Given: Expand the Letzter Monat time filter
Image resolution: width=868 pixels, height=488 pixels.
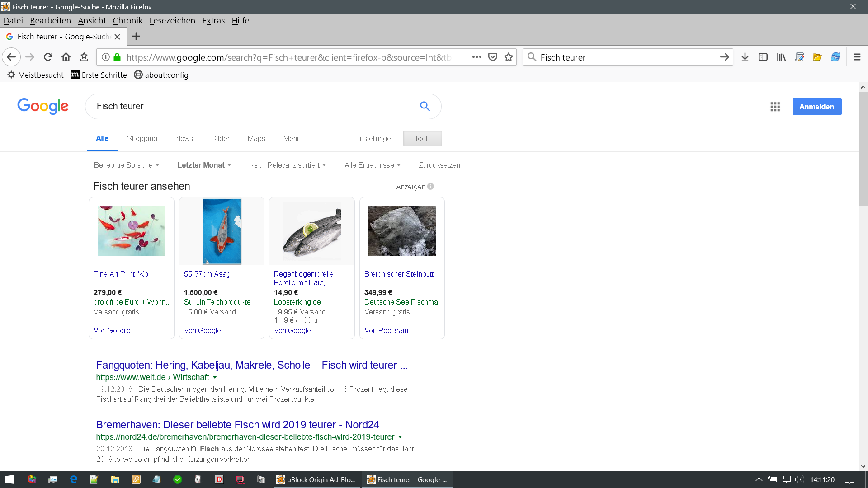Looking at the screenshot, I should pyautogui.click(x=204, y=165).
